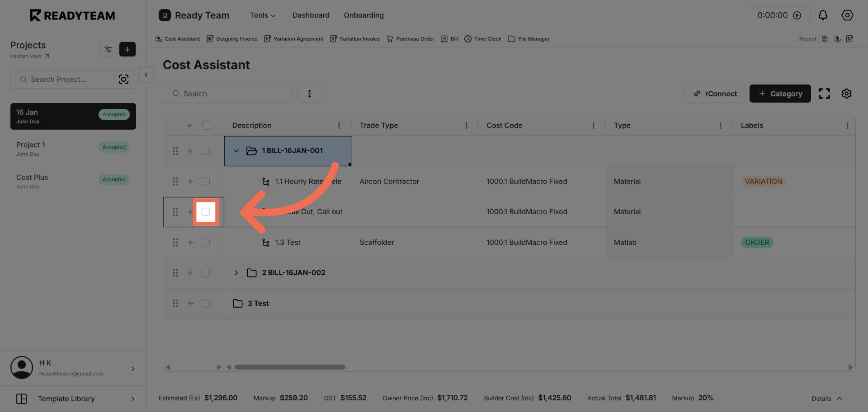This screenshot has width=868, height=412.
Task: Enter fullscreen mode for the cost table
Action: point(825,93)
